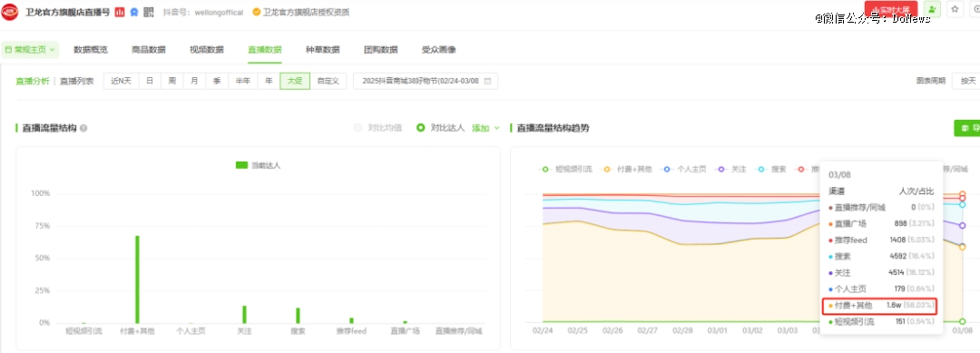980x353 pixels.
Task: Click the 直播广场 row in the tooltip
Action: coord(881,223)
